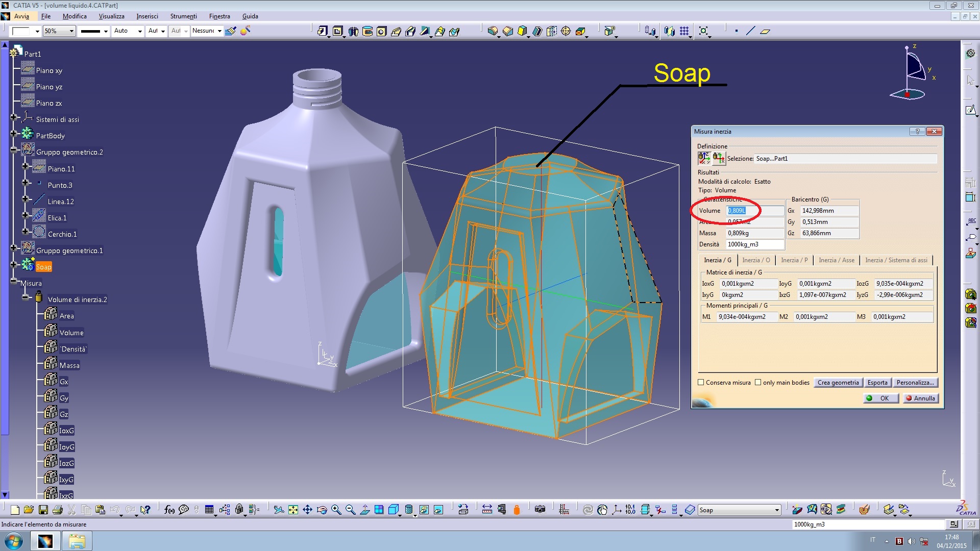Enable the Conserva misura checkbox
The height and width of the screenshot is (551, 980).
(x=701, y=383)
